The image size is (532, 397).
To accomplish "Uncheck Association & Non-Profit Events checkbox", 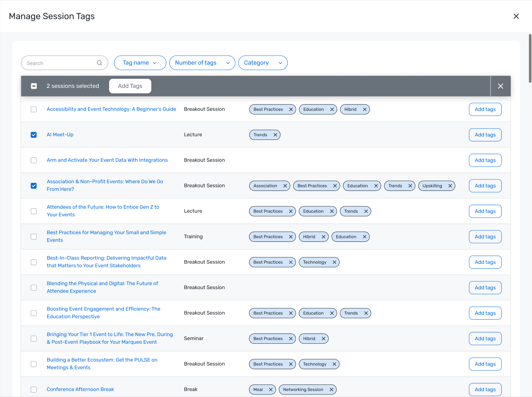I will click(34, 186).
